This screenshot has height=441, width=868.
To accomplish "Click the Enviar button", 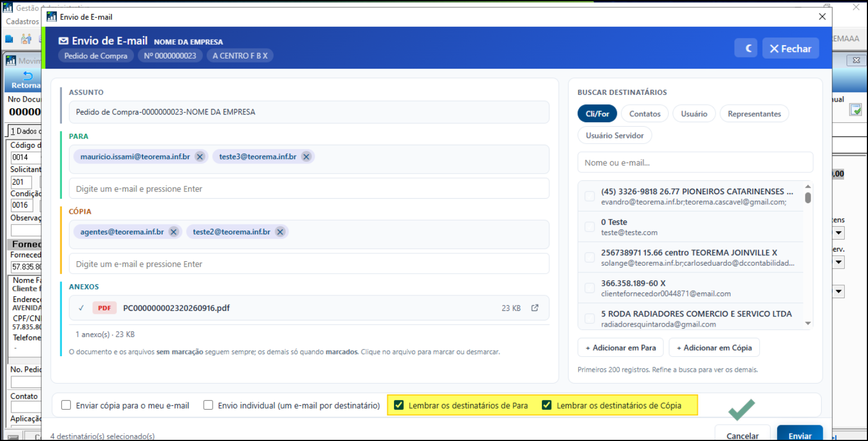I will point(800,434).
